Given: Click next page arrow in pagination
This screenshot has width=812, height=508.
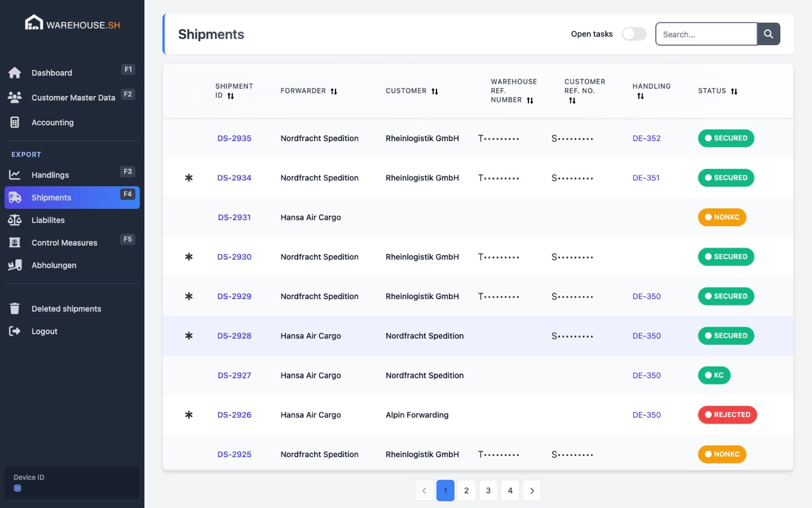Looking at the screenshot, I should tap(532, 490).
